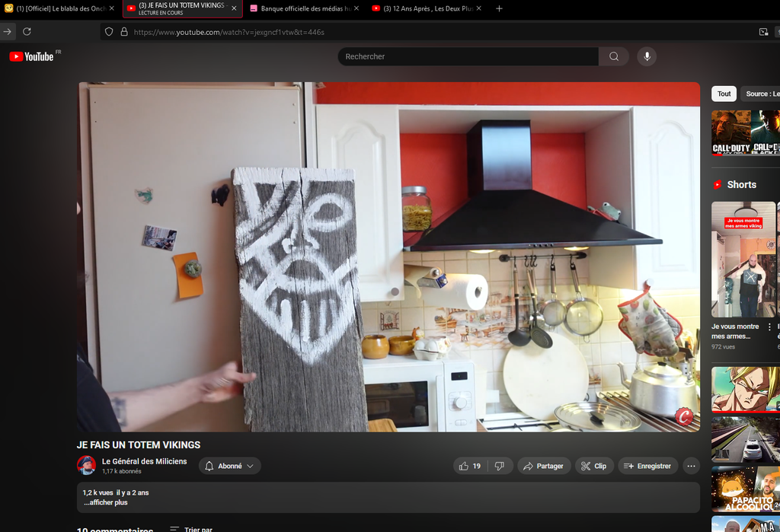Click the search magnifier button

614,57
